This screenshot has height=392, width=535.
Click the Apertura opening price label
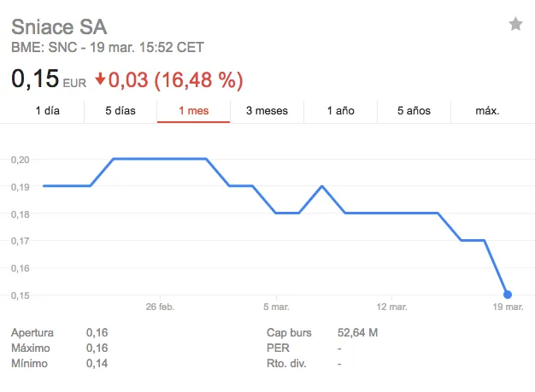point(32,332)
